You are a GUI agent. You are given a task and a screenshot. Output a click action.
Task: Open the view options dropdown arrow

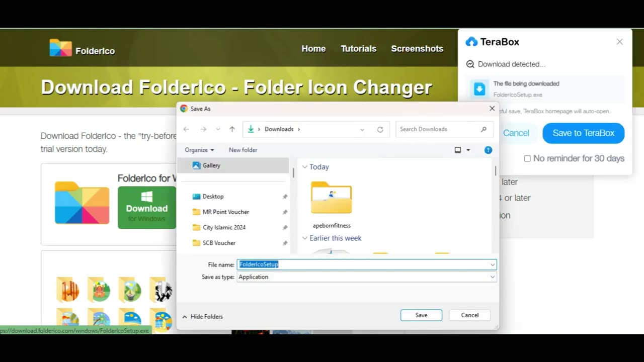[x=468, y=150]
